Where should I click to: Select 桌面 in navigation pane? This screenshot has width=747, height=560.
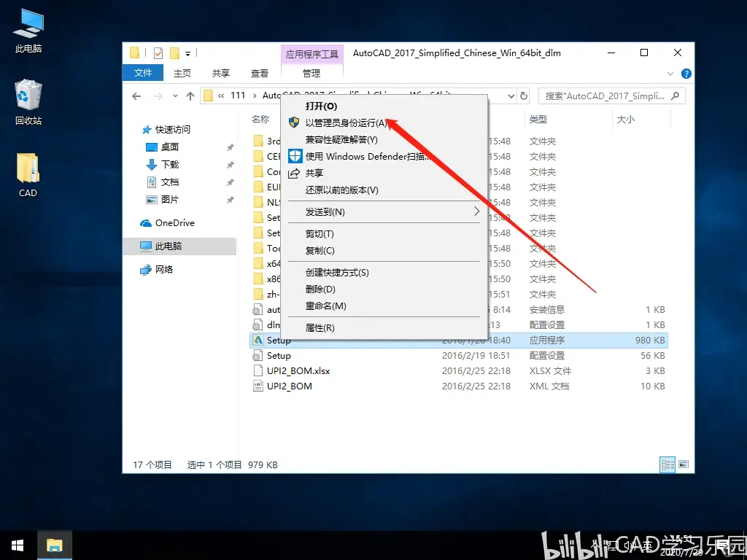coord(163,147)
